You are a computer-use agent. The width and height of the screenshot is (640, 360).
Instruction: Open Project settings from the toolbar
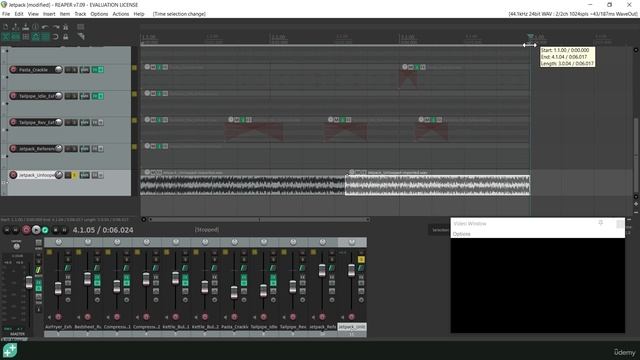point(36,27)
